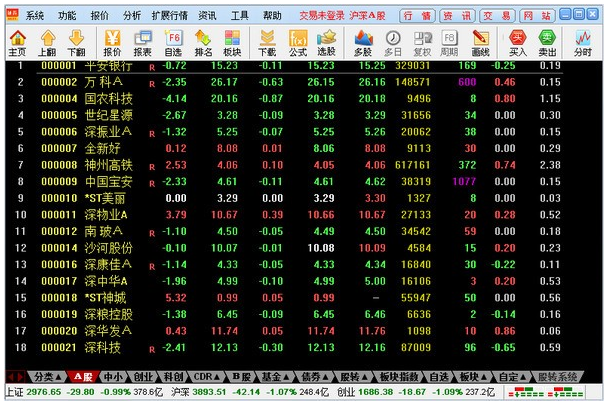Open the 分时 intraday chart icon
The width and height of the screenshot is (606, 408).
point(583,43)
